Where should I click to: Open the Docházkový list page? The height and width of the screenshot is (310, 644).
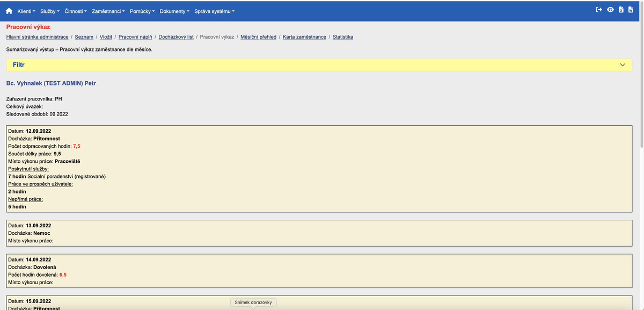pyautogui.click(x=176, y=37)
